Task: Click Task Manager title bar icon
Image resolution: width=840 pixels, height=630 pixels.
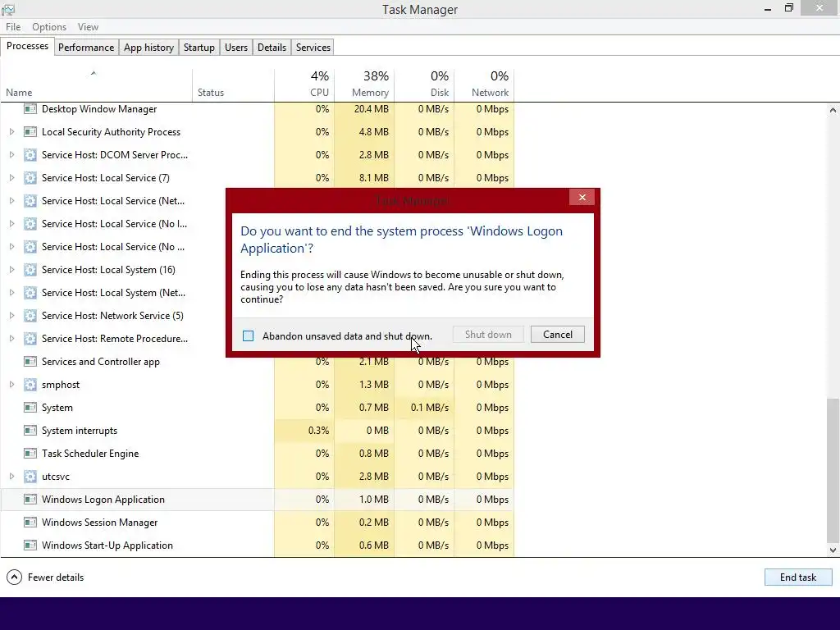Action: tap(8, 9)
